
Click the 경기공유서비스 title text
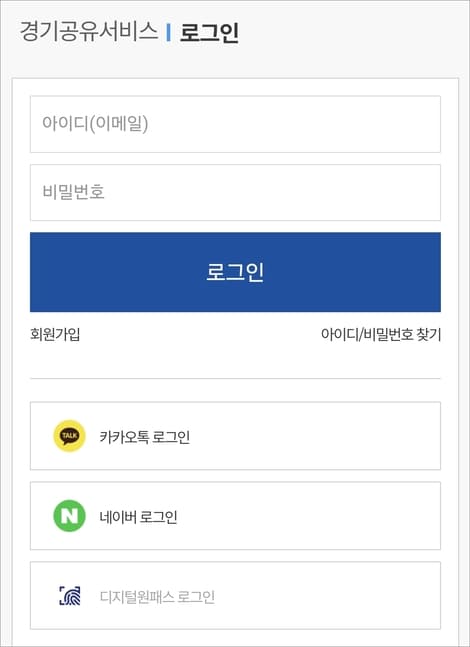tap(89, 31)
